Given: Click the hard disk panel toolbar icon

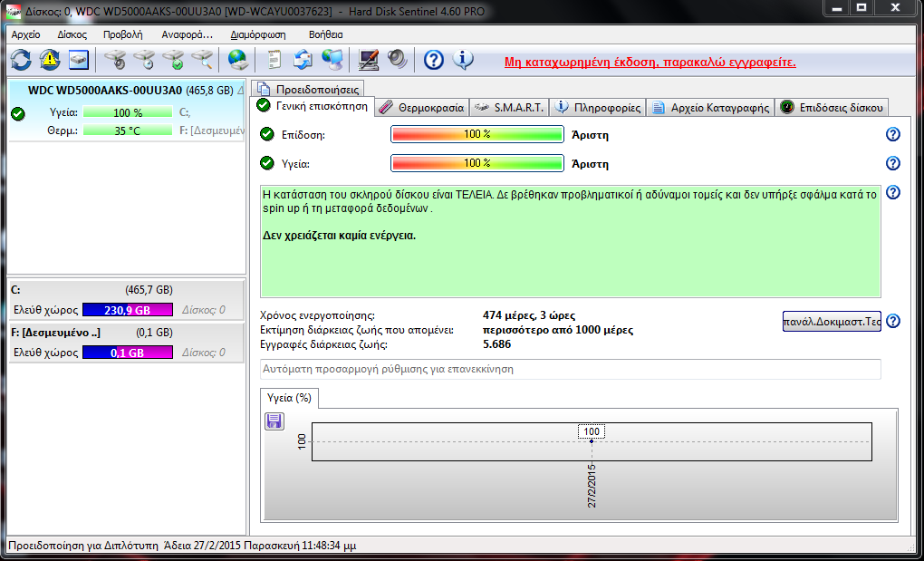Looking at the screenshot, I should point(79,59).
